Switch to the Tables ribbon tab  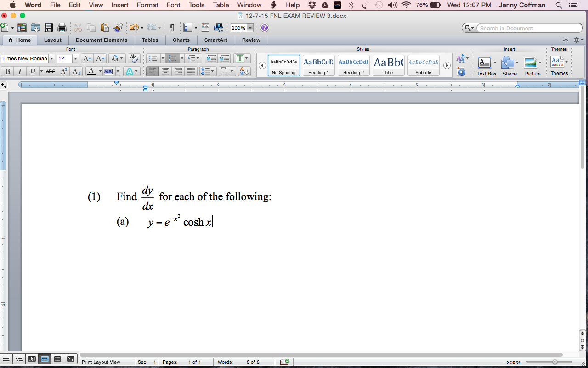point(150,40)
